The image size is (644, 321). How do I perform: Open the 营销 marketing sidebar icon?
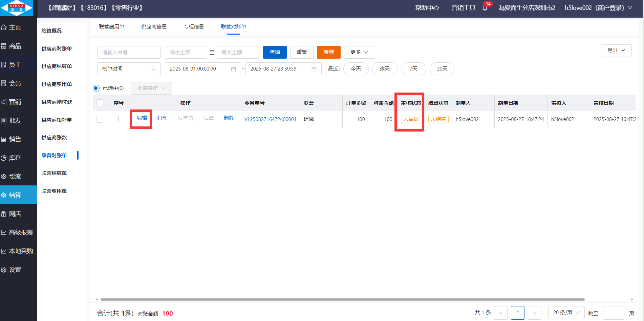(x=4, y=102)
